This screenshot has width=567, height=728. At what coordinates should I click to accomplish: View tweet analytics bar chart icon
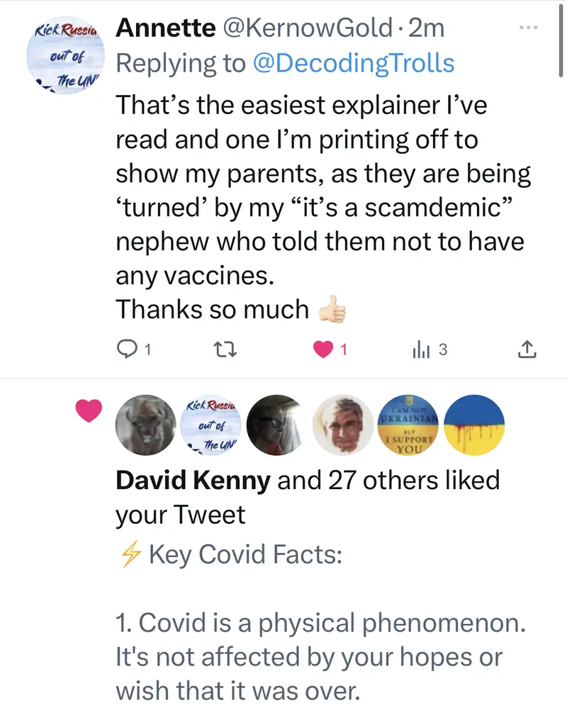click(x=421, y=349)
